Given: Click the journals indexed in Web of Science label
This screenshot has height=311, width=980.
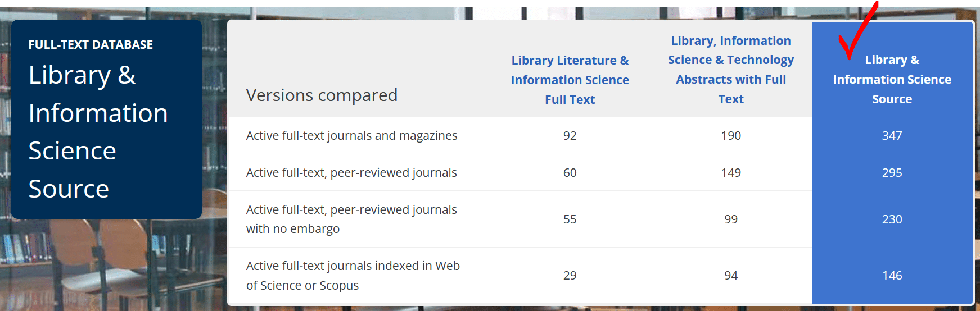Looking at the screenshot, I should click(353, 275).
